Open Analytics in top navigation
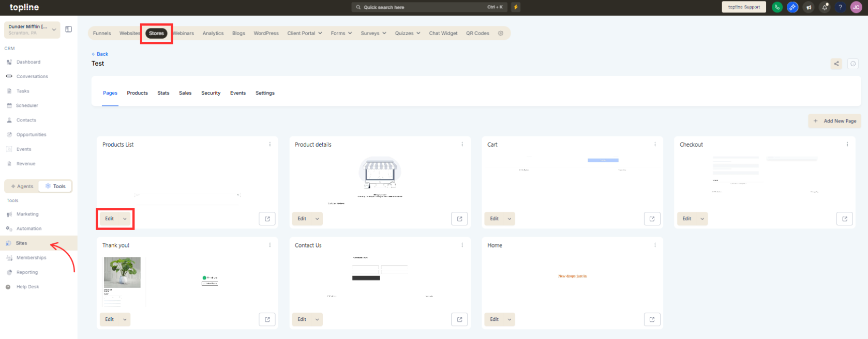The width and height of the screenshot is (868, 339). pos(213,33)
